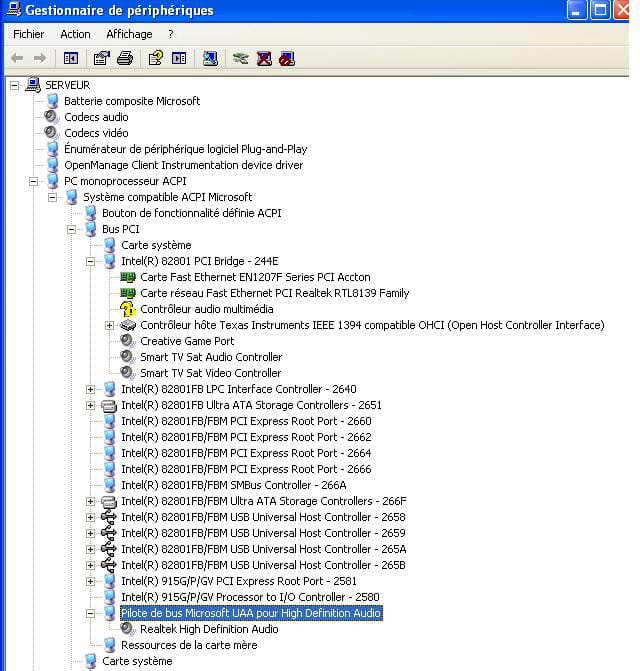Click the yellow warning icon of Contrôleur audio multimédia
640x671 pixels.
tap(127, 309)
